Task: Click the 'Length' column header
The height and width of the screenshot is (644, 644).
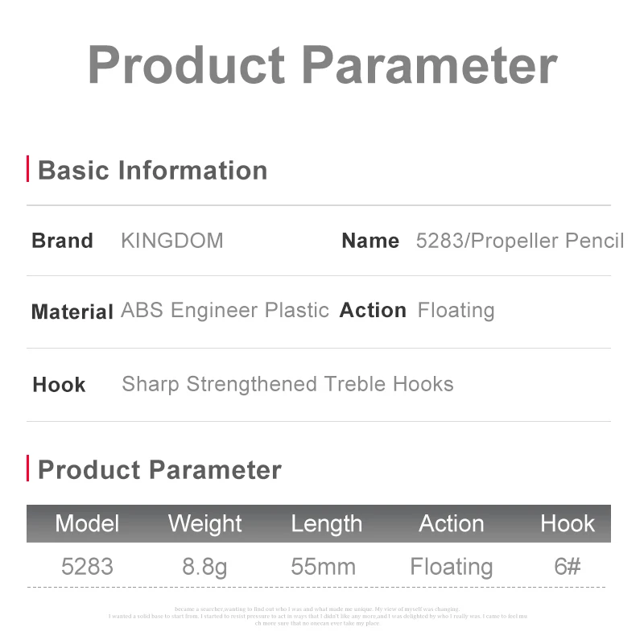Action: click(327, 525)
